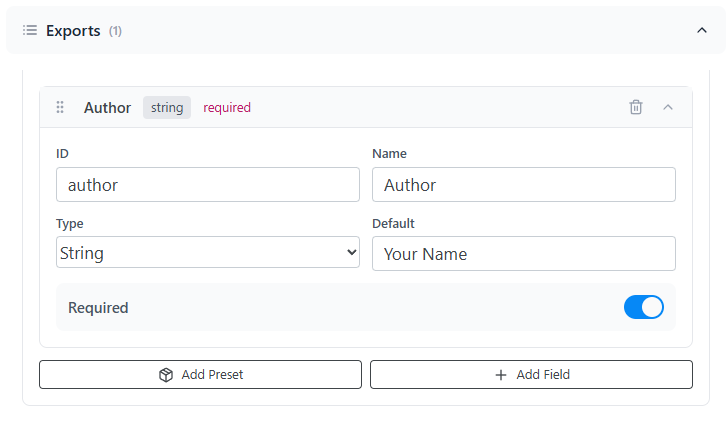
Task: Click the Add Preset button label
Action: coord(212,375)
